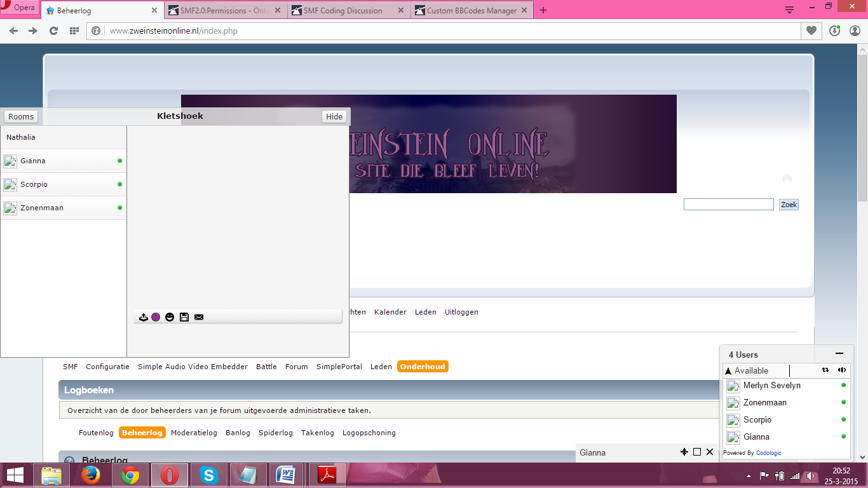868x488 pixels.
Task: Switch to the SMF Coding Discussion browser tab
Action: 347,10
